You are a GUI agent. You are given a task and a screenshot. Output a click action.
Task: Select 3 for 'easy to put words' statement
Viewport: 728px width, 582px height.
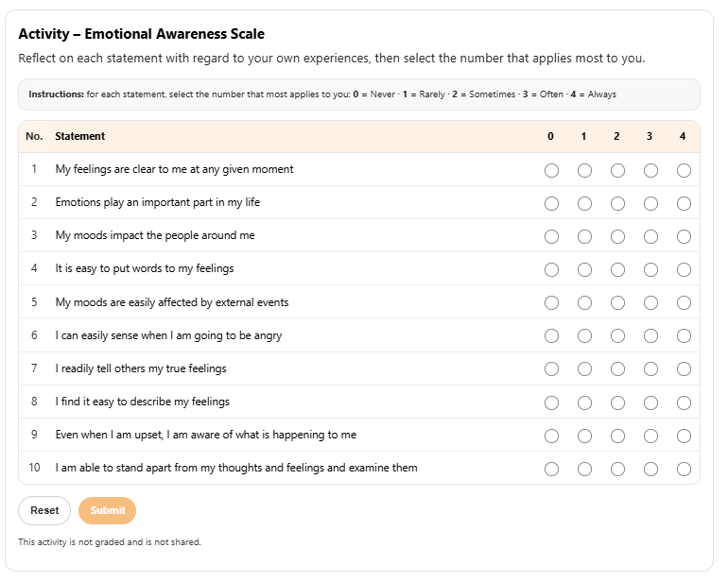click(x=650, y=270)
